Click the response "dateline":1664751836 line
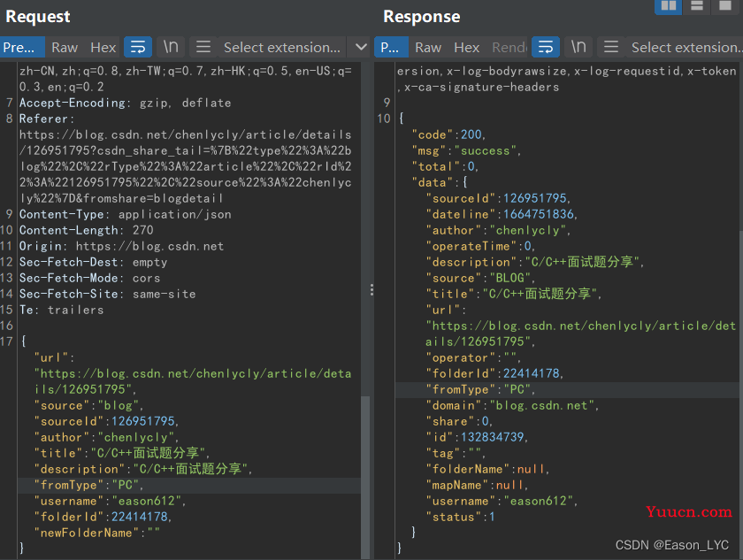 click(502, 214)
